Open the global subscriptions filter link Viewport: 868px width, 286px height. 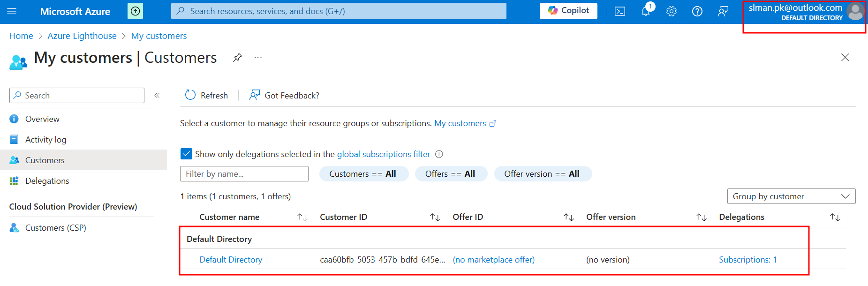[384, 154]
